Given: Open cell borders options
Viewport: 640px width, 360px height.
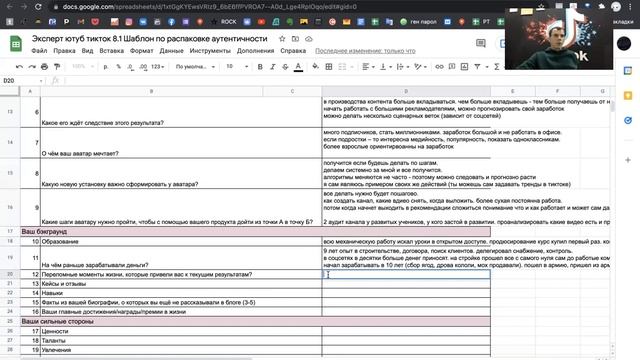Looking at the screenshot, I should pos(329,67).
